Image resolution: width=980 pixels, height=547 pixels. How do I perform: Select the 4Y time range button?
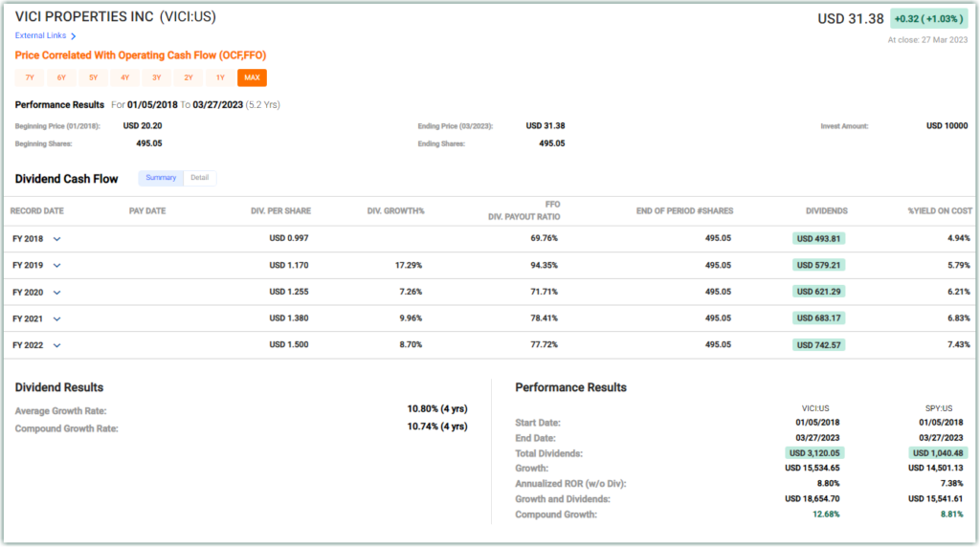[125, 77]
